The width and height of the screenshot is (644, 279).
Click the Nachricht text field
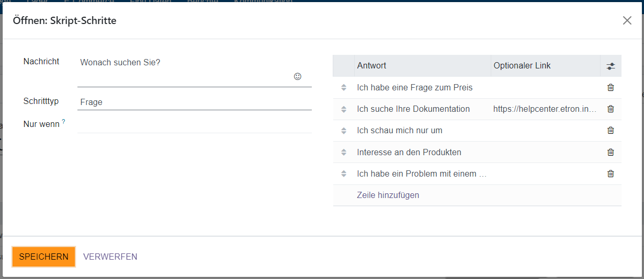pyautogui.click(x=183, y=63)
